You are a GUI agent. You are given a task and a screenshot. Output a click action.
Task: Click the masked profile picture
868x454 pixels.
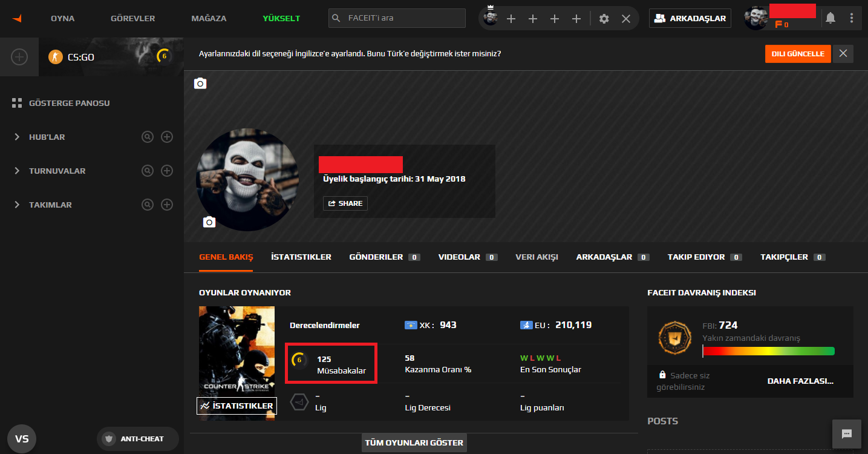247,180
